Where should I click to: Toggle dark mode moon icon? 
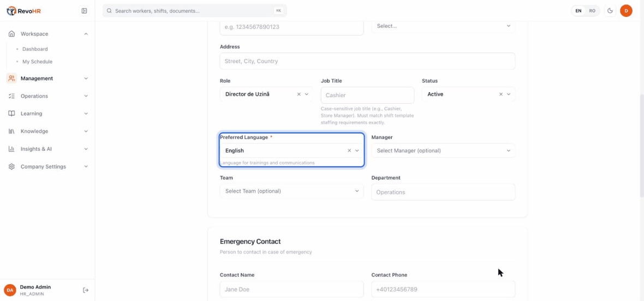(610, 11)
